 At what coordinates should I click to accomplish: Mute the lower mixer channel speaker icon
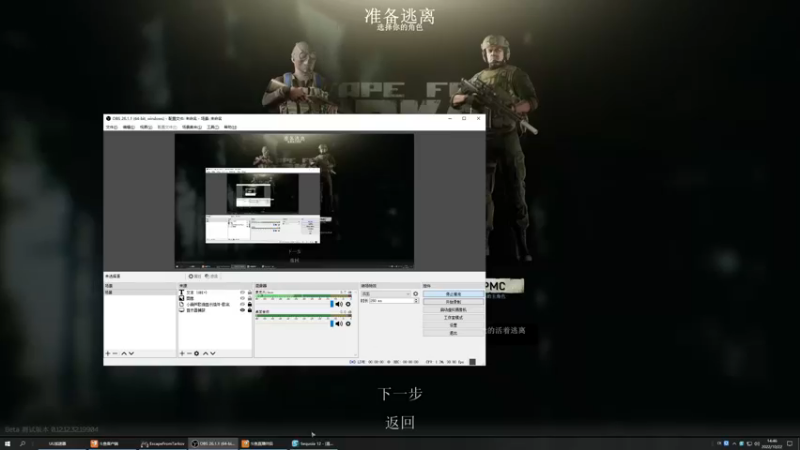(339, 323)
